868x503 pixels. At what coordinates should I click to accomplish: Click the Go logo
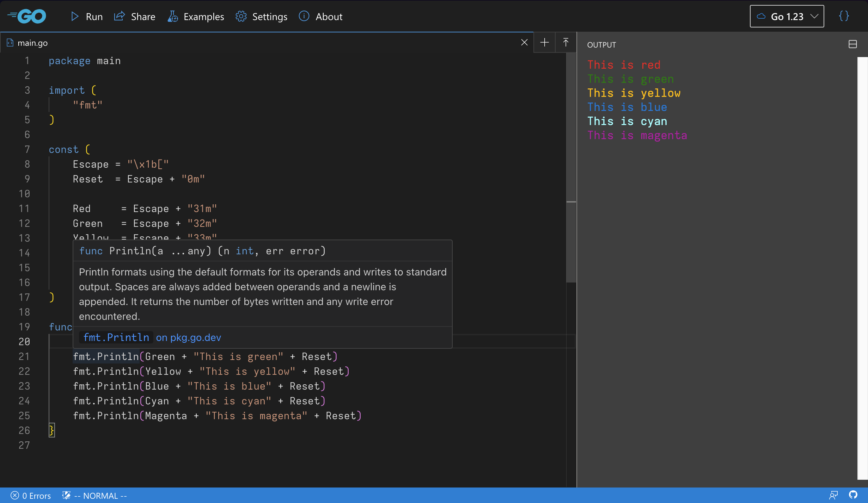click(x=27, y=16)
